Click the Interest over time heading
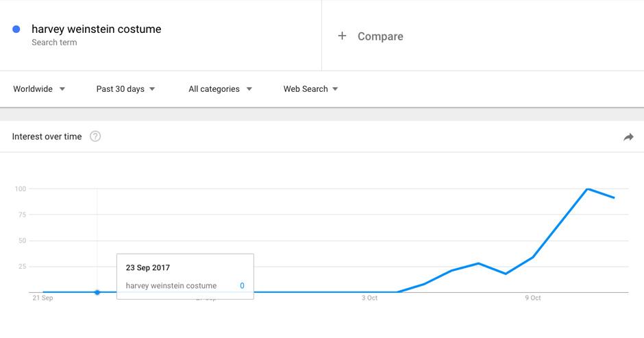The image size is (644, 338). point(47,136)
